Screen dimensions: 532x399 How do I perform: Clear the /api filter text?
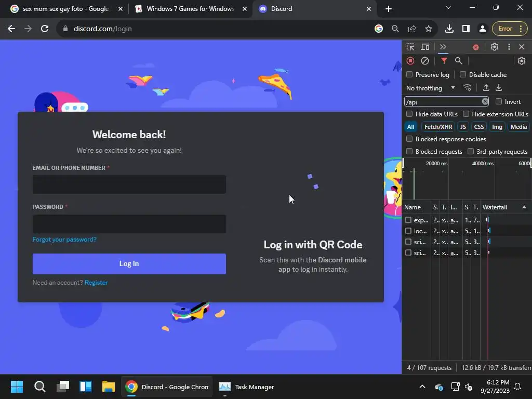tap(485, 101)
